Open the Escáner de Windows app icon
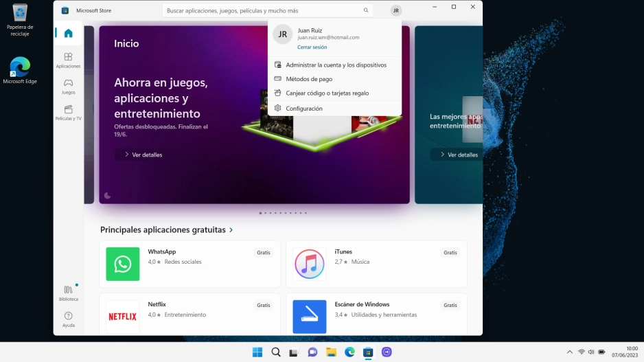This screenshot has width=644, height=362. coord(309,317)
